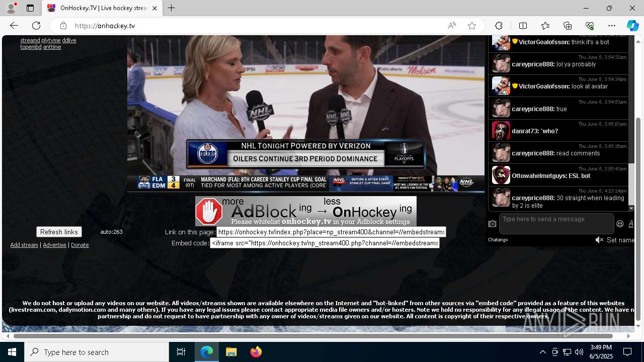Image resolution: width=644 pixels, height=362 pixels.
Task: Follow the Advertise link
Action: coord(54,245)
